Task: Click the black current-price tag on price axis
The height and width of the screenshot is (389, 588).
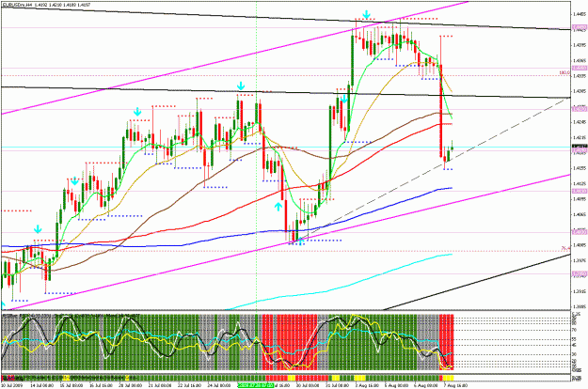Action: coord(580,147)
